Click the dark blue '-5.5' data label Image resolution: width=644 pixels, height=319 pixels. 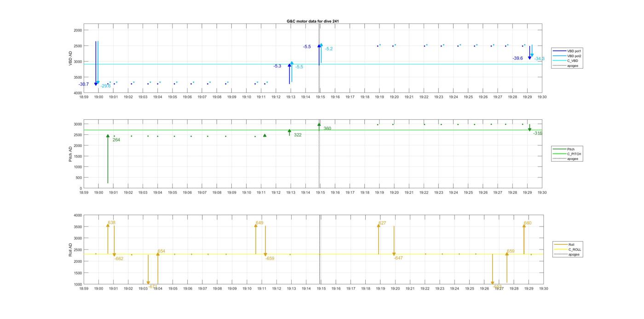pyautogui.click(x=307, y=47)
